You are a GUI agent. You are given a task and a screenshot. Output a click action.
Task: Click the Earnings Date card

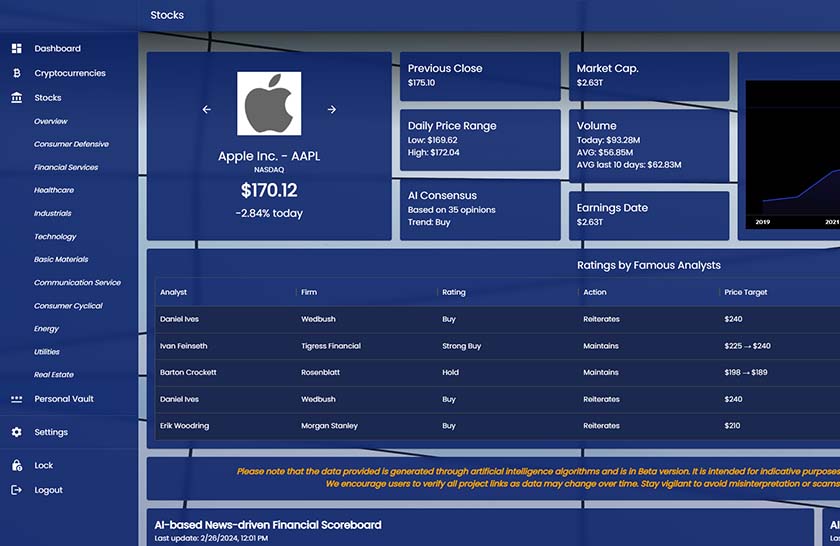(649, 215)
